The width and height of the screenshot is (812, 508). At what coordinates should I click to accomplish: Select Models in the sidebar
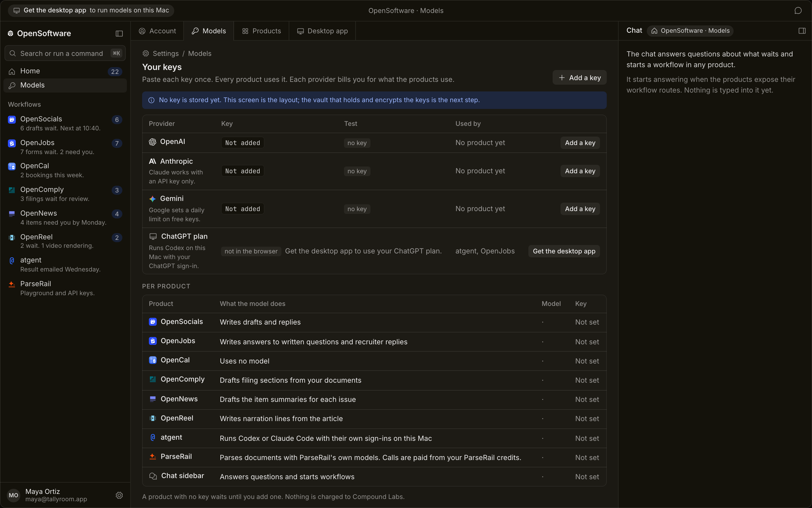(x=65, y=85)
